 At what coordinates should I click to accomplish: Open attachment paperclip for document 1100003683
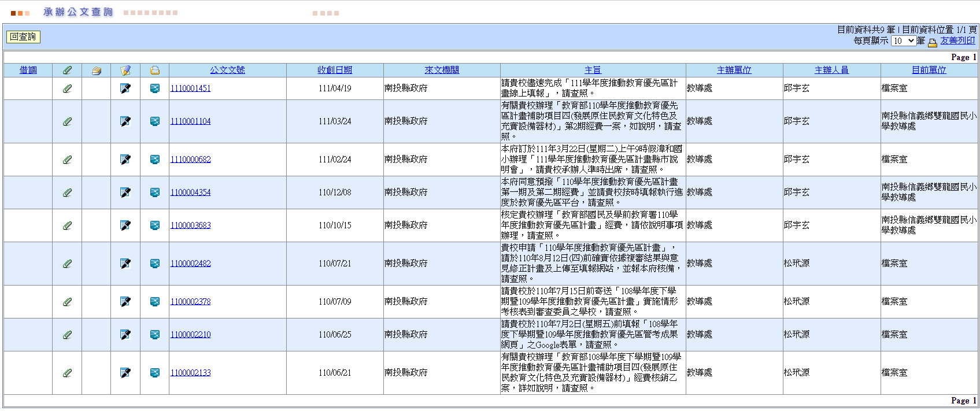67,225
